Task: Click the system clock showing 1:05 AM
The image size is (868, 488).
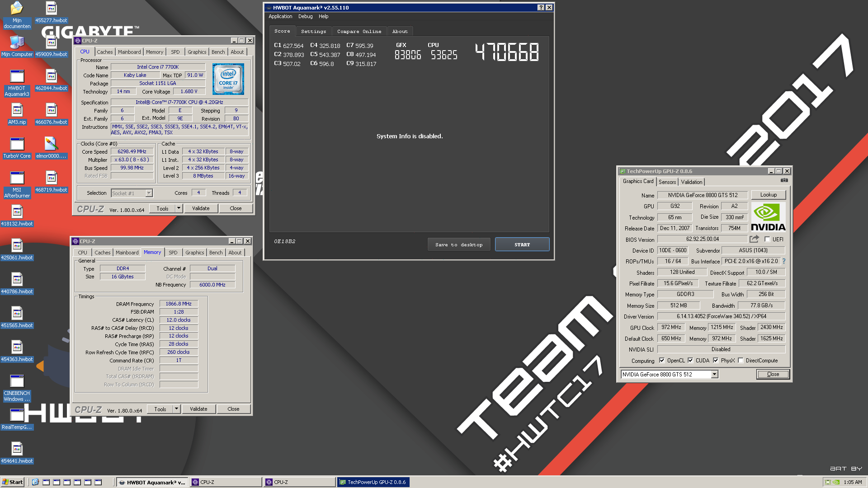Action: point(853,482)
